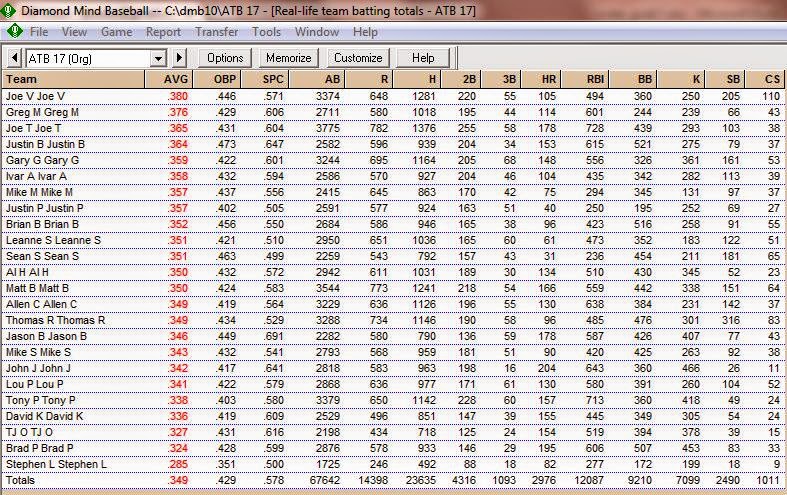Click the Memorize button
787x495 pixels.
(x=289, y=58)
